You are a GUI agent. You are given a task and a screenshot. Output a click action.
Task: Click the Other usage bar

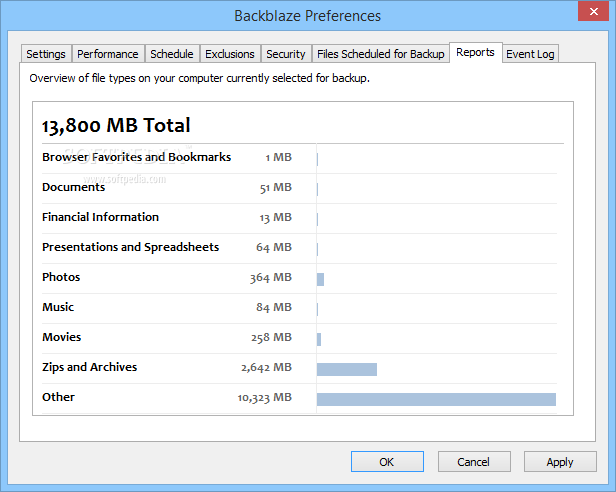click(436, 399)
